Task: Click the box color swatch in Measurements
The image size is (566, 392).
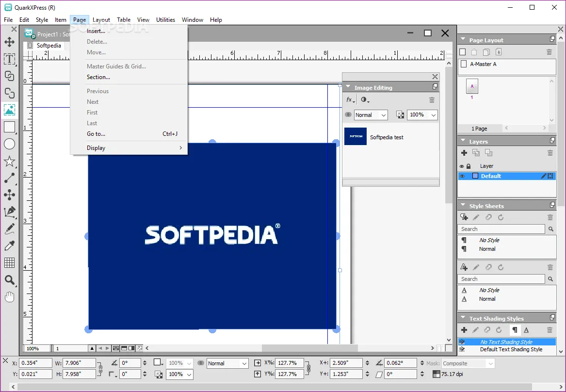Action: (x=157, y=362)
